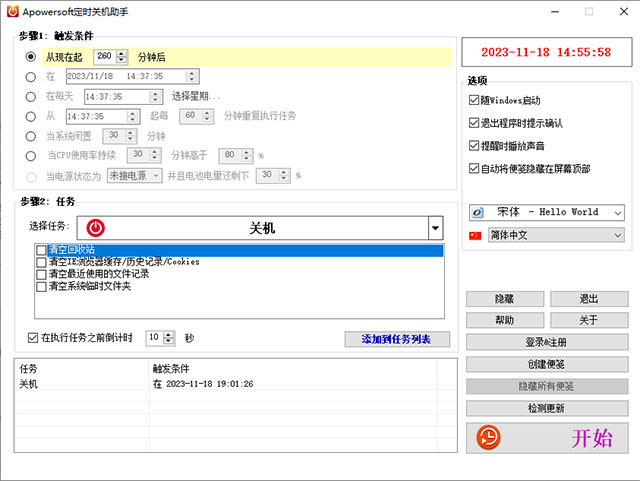Viewport: 640px width, 481px height.
Task: Click the 开始 start button
Action: (x=547, y=438)
